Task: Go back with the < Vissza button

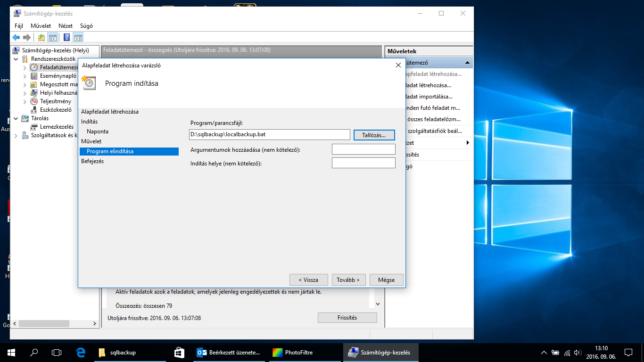Action: point(308,280)
